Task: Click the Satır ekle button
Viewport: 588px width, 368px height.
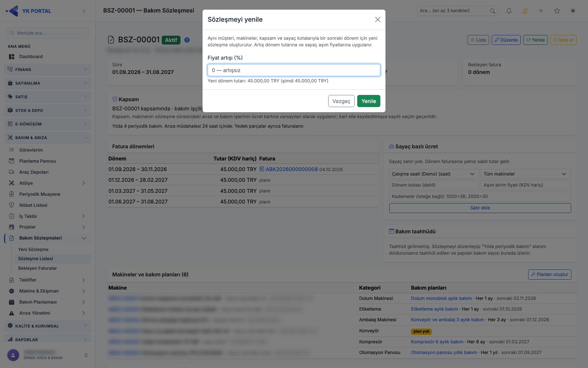Action: click(480, 208)
